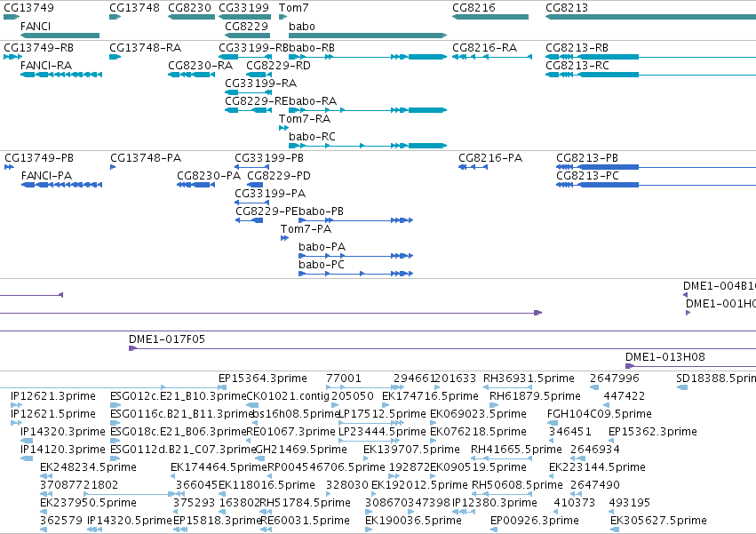756x534 pixels.
Task: Click the IP12621.5prime EST label
Action: (53, 414)
